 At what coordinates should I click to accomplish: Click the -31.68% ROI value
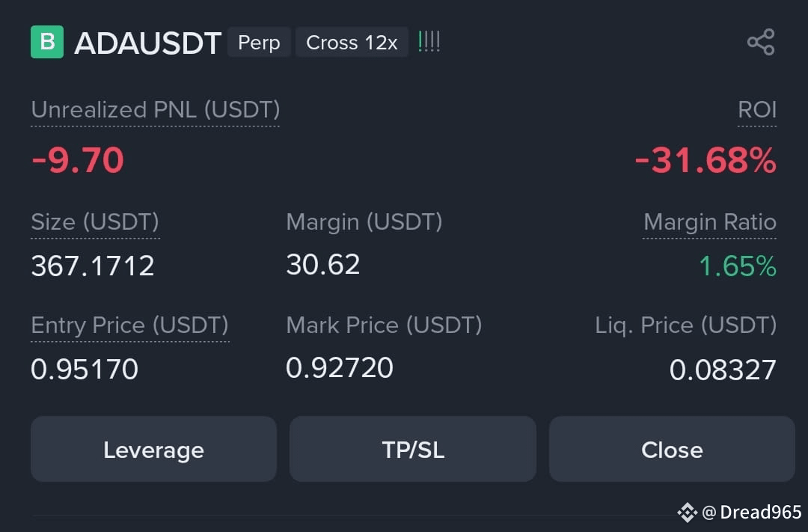tap(706, 160)
